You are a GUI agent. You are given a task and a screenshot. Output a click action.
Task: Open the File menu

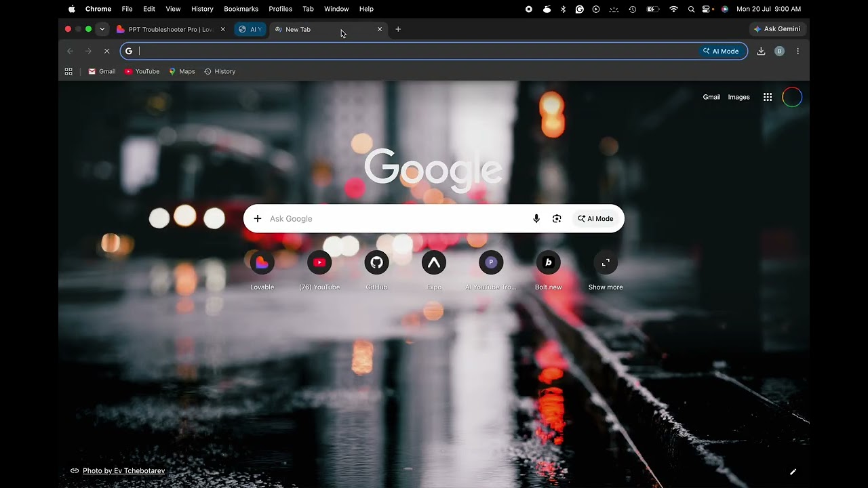point(127,9)
